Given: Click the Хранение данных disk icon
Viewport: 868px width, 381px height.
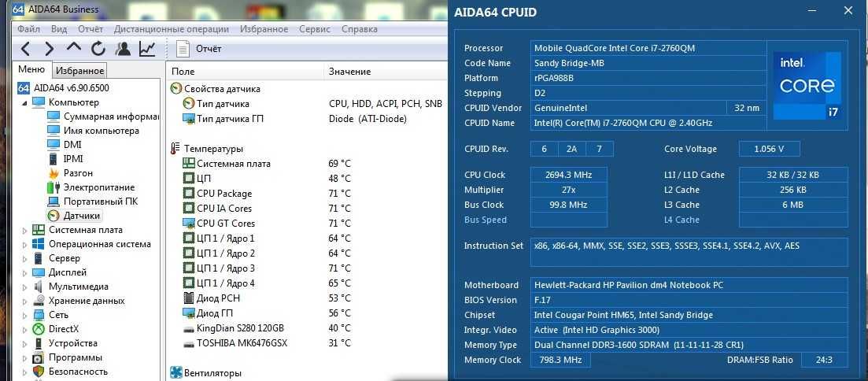Looking at the screenshot, I should click(39, 301).
